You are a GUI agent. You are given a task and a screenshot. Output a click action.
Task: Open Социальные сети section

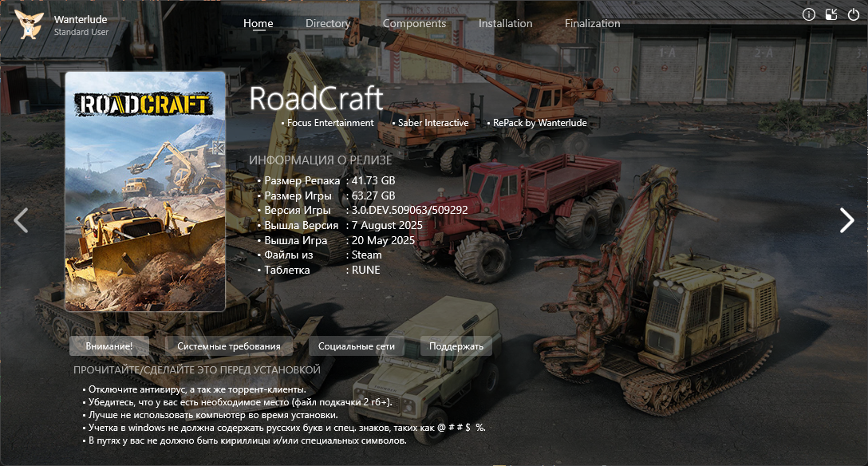click(357, 346)
